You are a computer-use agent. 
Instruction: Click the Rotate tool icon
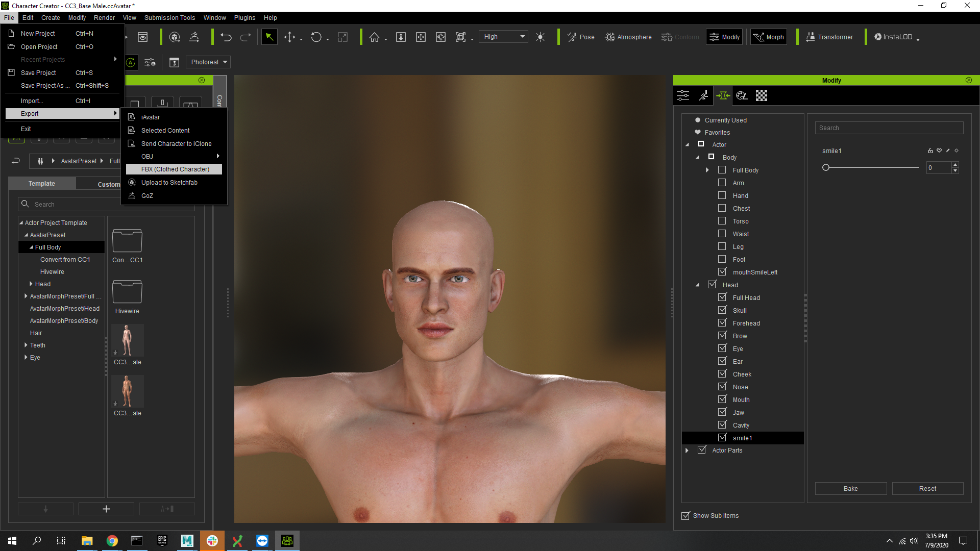coord(316,37)
